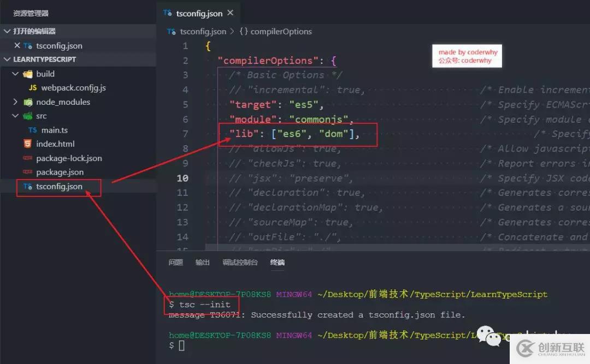Switch to the 问题 panel tab
This screenshot has height=364, width=590.
pyautogui.click(x=176, y=262)
